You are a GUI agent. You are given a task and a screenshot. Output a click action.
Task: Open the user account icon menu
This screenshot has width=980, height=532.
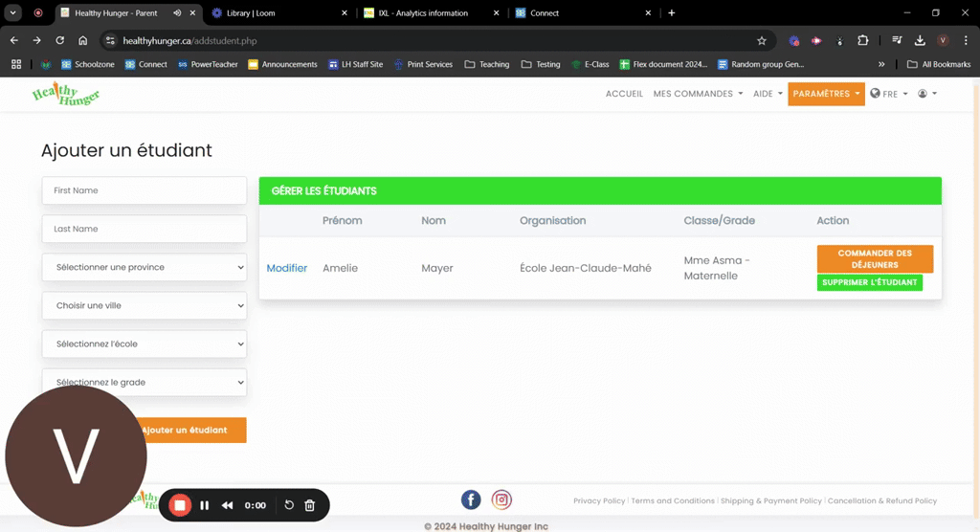tap(926, 94)
